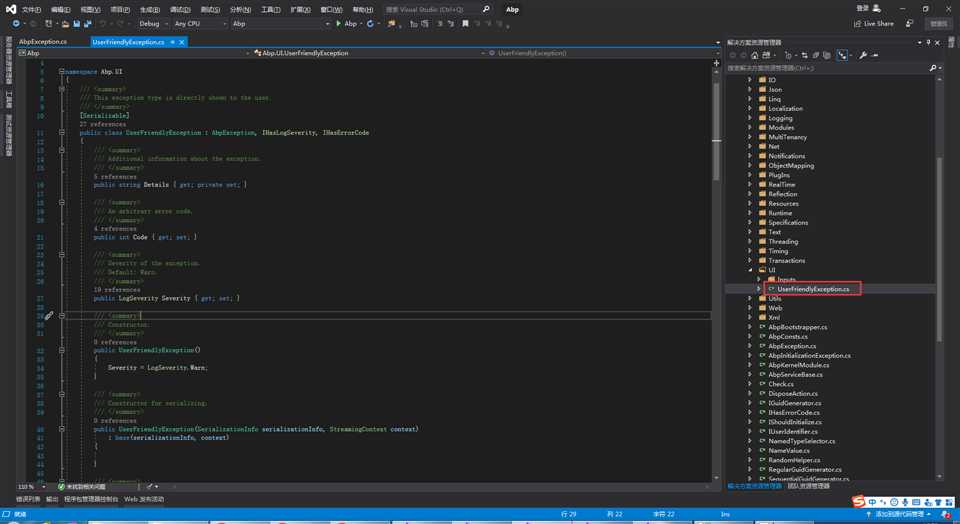Image resolution: width=960 pixels, height=524 pixels.
Task: Open the Abp startup project dropdown
Action: pyautogui.click(x=280, y=24)
